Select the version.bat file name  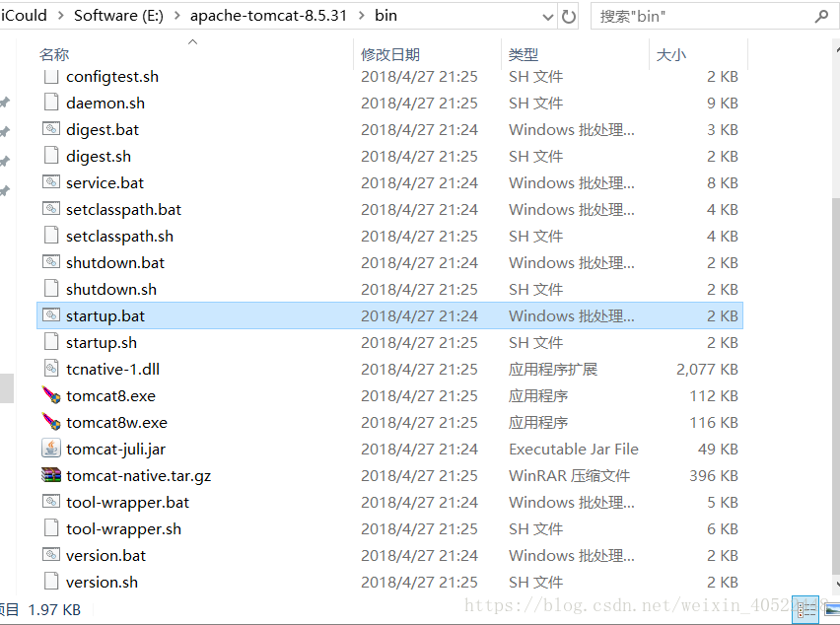pyautogui.click(x=105, y=556)
